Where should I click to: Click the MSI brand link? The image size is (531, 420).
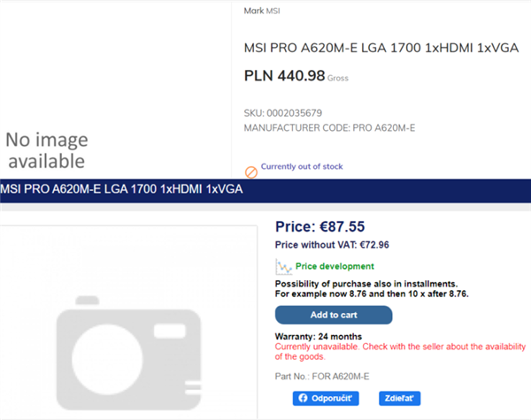(273, 11)
